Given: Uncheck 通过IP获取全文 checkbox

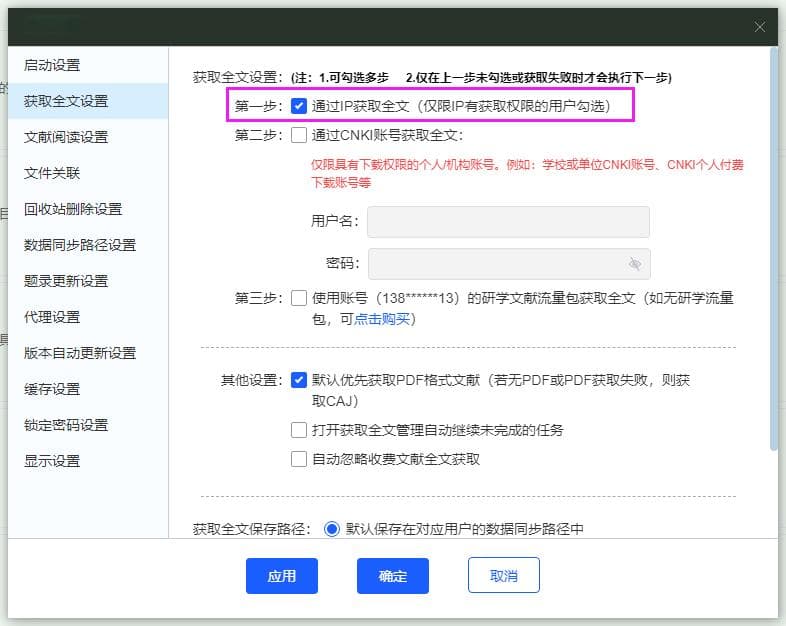Looking at the screenshot, I should pos(299,106).
